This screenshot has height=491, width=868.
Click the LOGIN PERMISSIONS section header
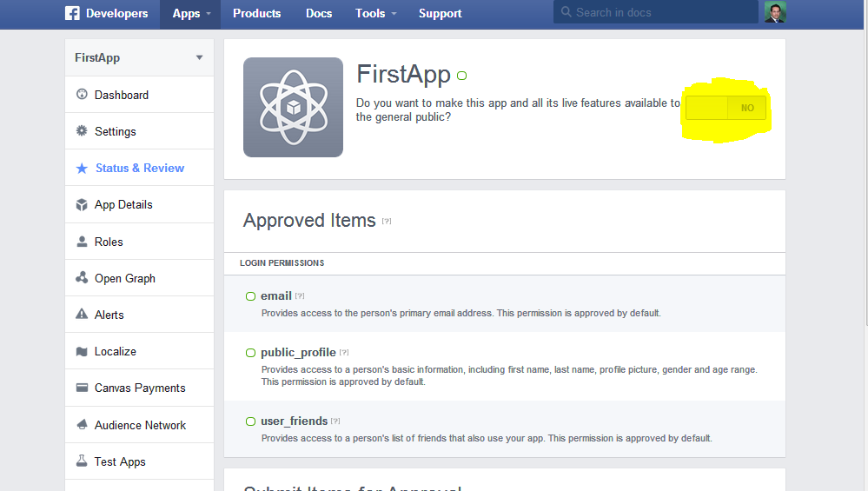pos(282,263)
